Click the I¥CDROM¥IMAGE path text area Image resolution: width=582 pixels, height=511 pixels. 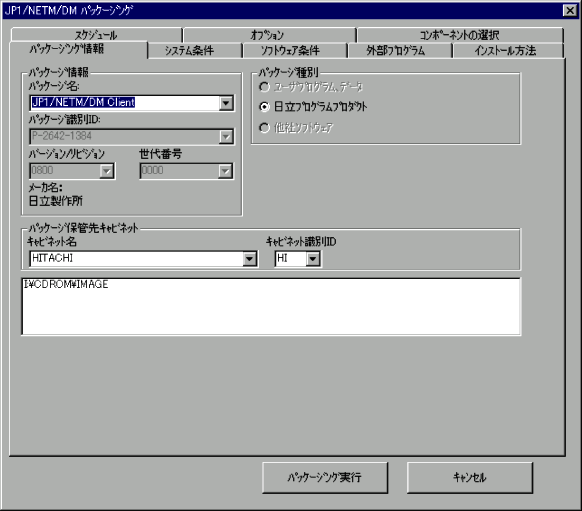point(271,307)
